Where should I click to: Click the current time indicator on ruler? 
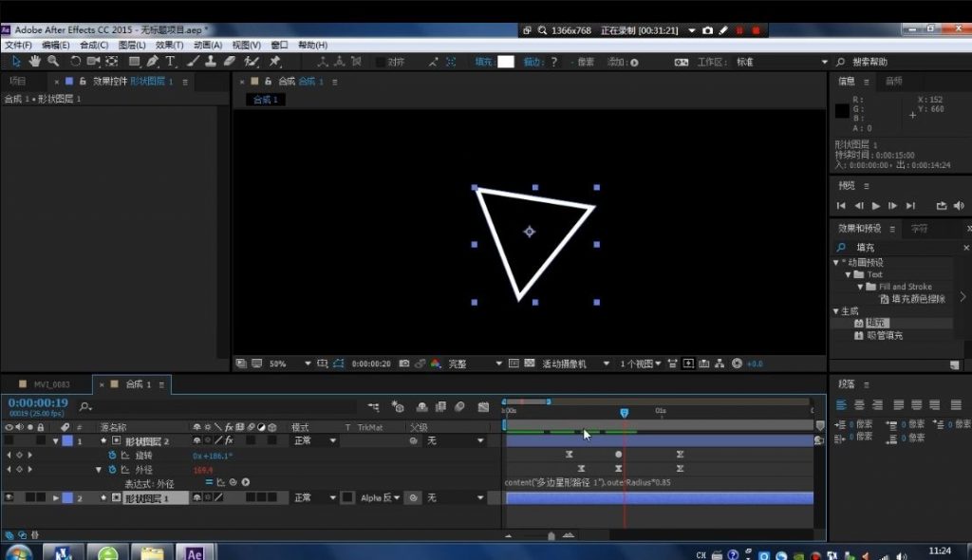click(x=625, y=412)
